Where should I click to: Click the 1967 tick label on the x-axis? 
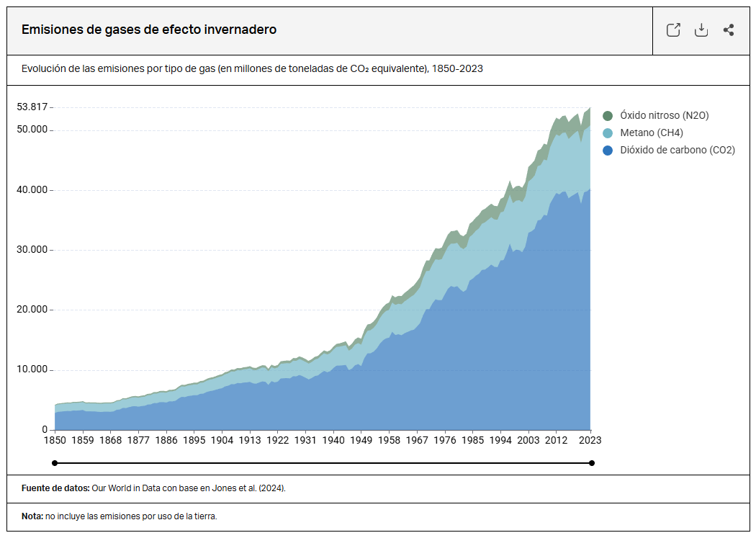pos(418,440)
